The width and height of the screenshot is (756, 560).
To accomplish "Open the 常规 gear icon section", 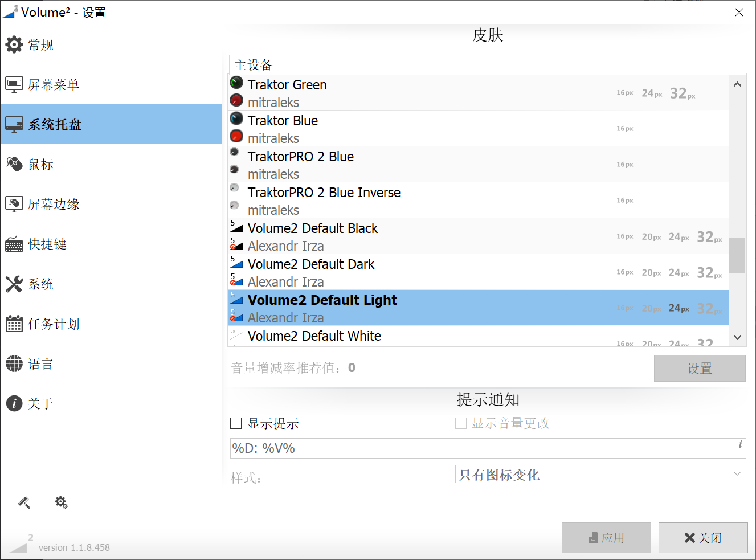I will pos(14,44).
